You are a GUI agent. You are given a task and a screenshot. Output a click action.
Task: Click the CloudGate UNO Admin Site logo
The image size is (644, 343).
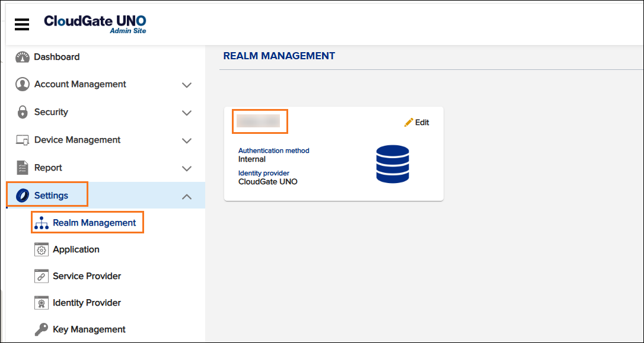95,24
